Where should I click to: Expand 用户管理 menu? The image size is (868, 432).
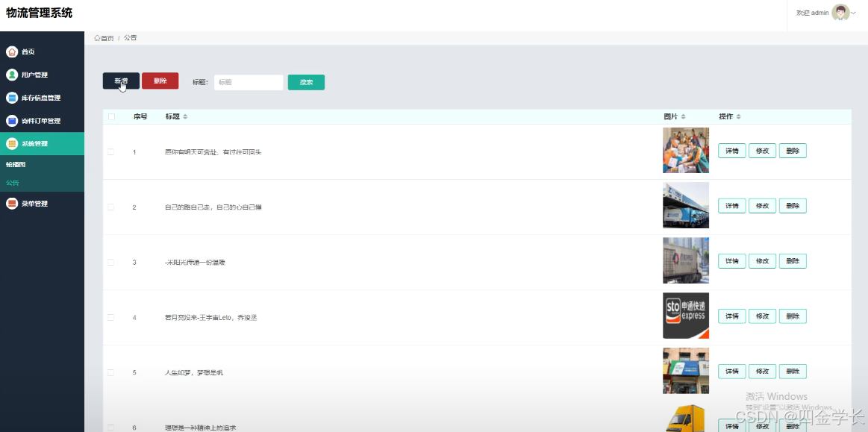click(42, 75)
